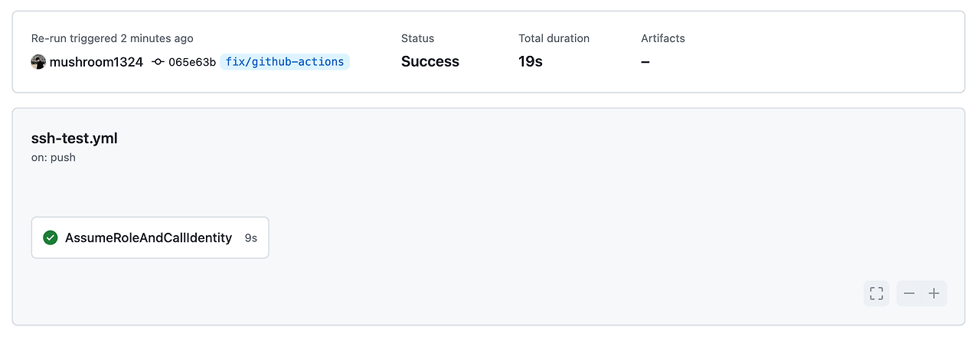The width and height of the screenshot is (980, 337).
Task: Click the ssh-test.yml workflow title
Action: point(74,139)
